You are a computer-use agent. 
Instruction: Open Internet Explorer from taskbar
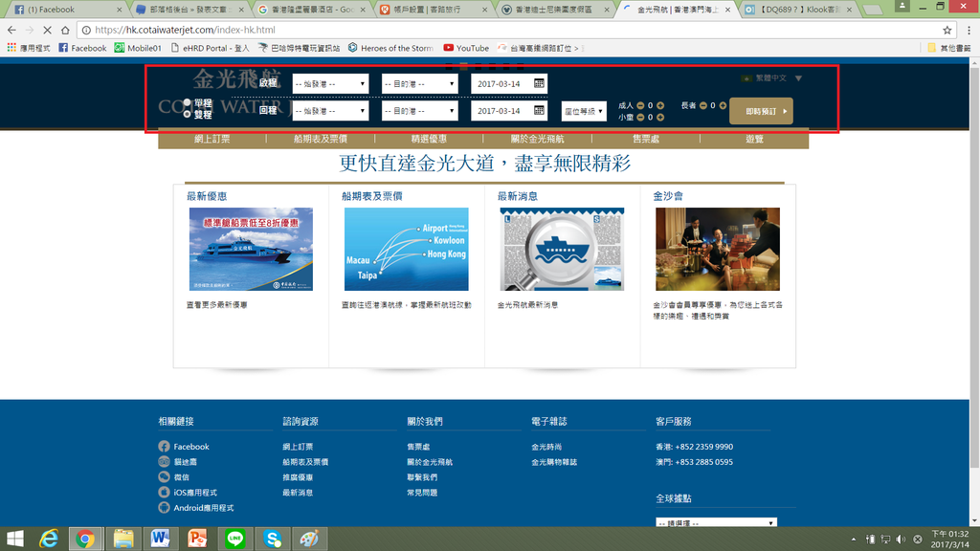pyautogui.click(x=48, y=539)
